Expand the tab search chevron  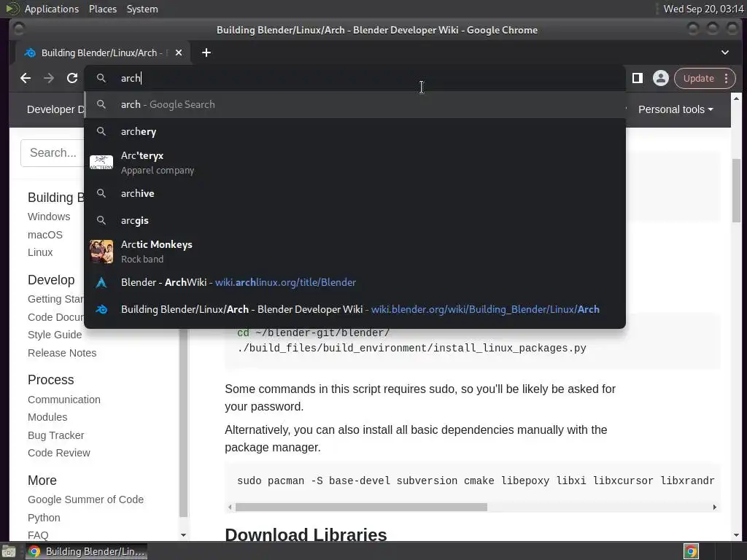724,52
